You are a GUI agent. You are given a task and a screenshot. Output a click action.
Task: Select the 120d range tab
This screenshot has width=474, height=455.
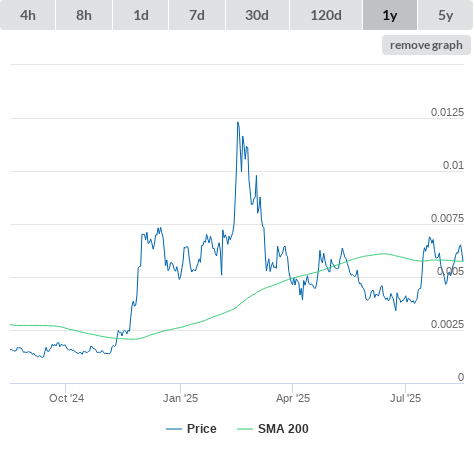pos(326,15)
